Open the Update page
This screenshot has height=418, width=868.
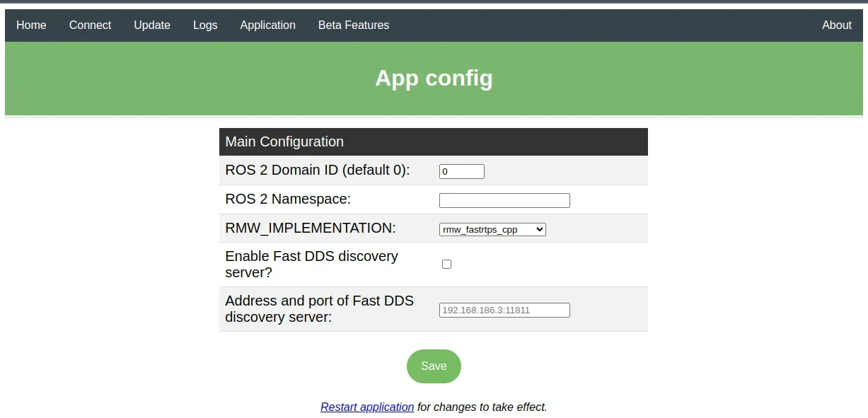(152, 25)
